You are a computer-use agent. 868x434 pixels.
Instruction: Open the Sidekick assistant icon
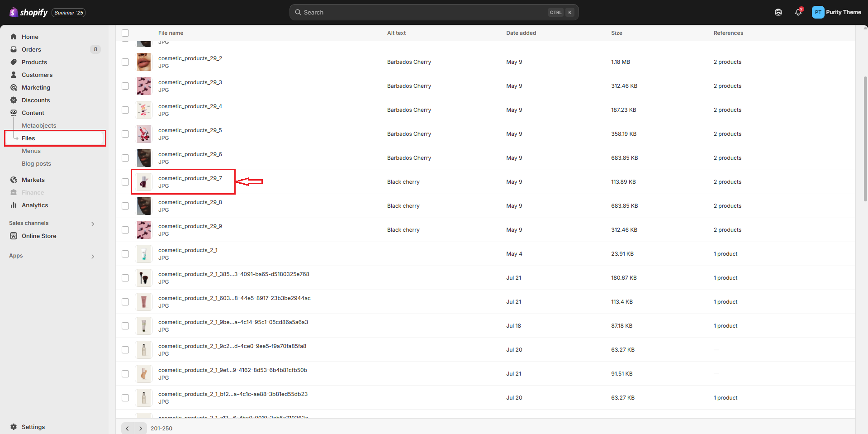click(778, 12)
